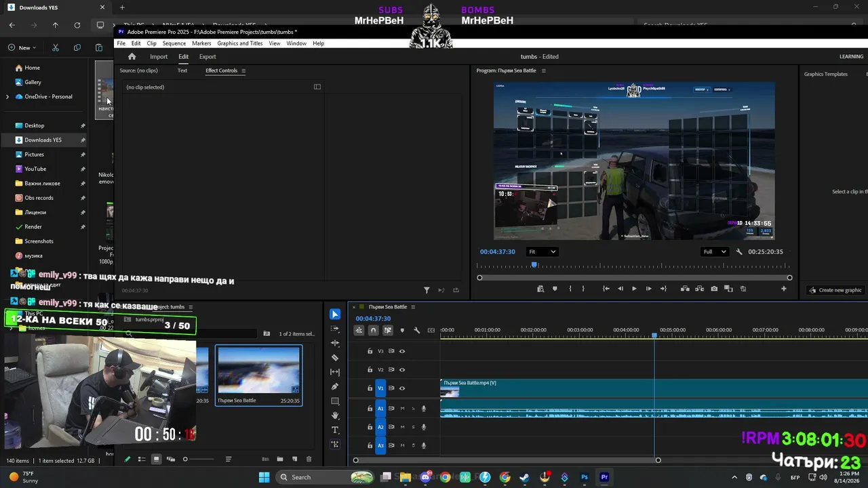Viewport: 868px width, 488px height.
Task: Select the Pen tool
Action: tap(335, 386)
